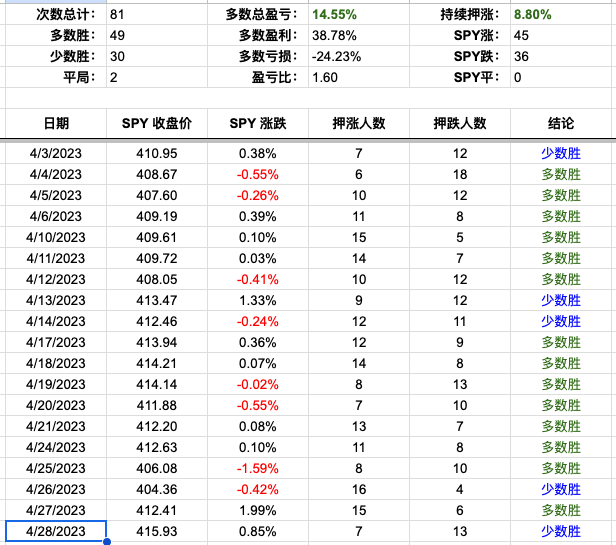
Task: Click the -0.26% change cell
Action: (258, 195)
